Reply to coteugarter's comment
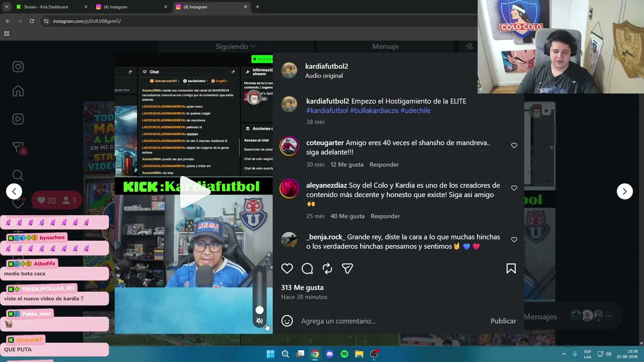 (x=384, y=164)
